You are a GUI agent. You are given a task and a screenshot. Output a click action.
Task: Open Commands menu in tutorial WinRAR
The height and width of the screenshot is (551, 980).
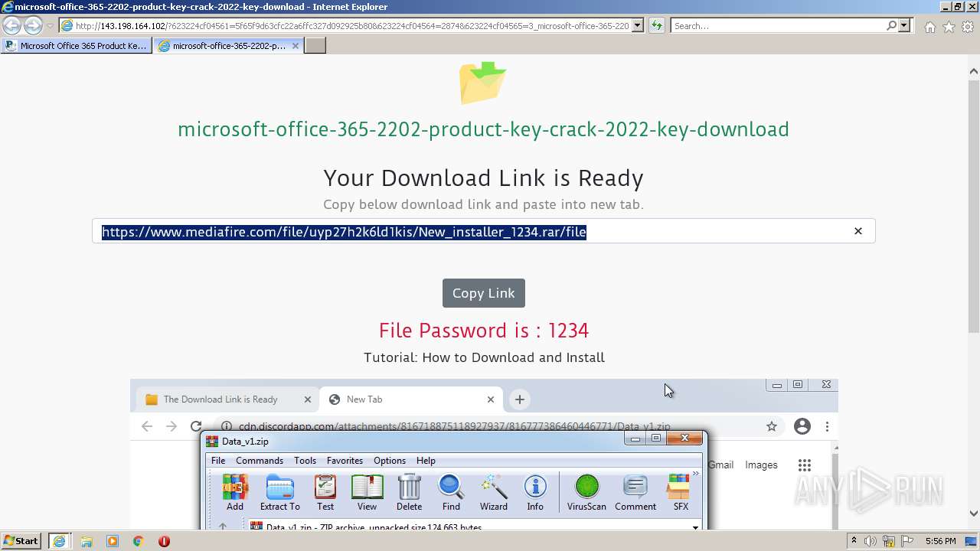260,461
